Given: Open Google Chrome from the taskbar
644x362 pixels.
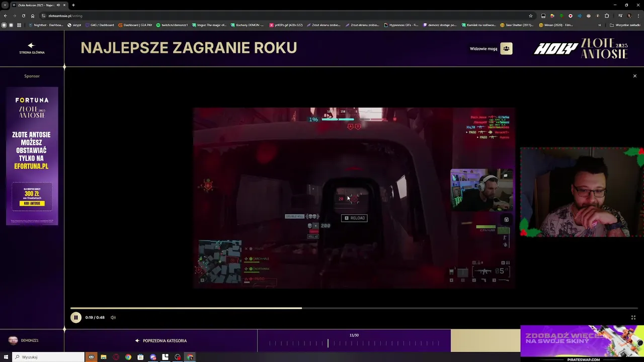Looking at the screenshot, I should pos(128,357).
